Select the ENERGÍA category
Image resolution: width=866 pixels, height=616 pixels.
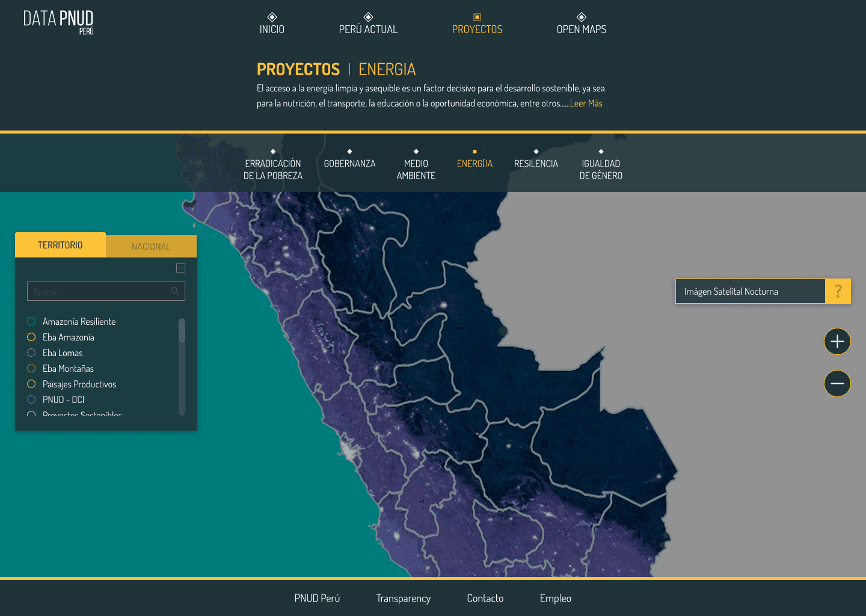click(474, 164)
